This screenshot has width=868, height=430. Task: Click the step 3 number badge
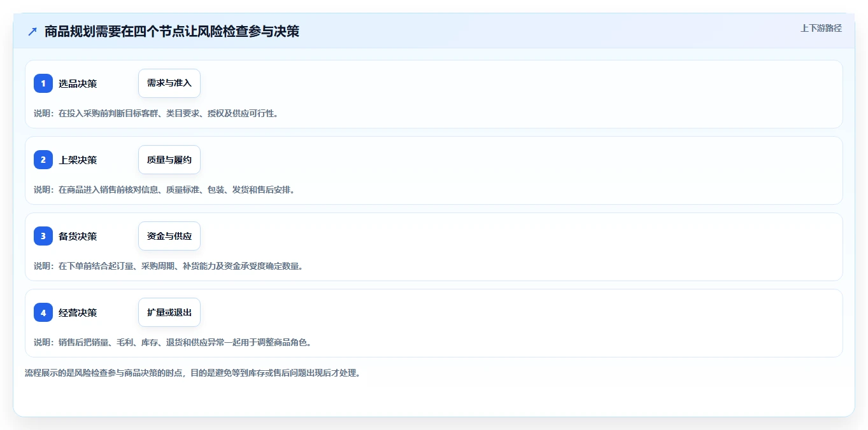click(43, 236)
